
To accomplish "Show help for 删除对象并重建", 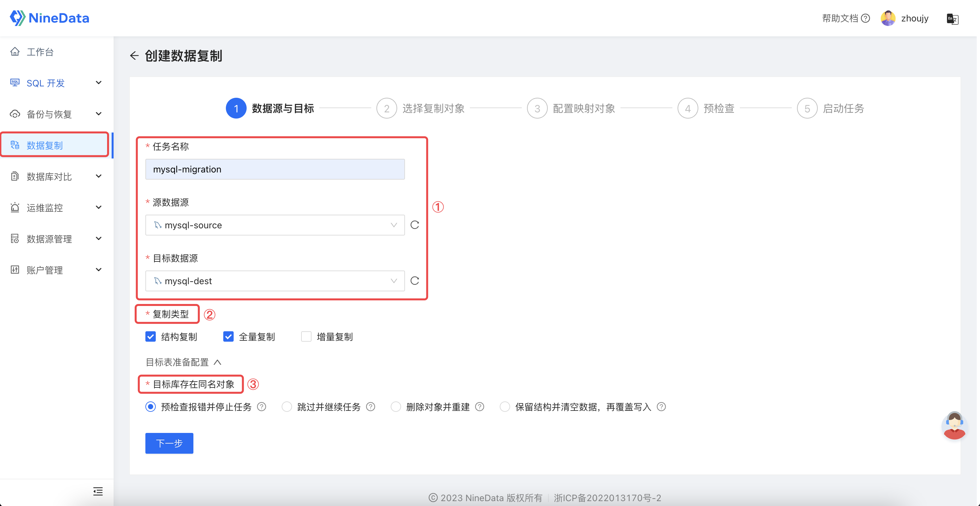I will [480, 407].
